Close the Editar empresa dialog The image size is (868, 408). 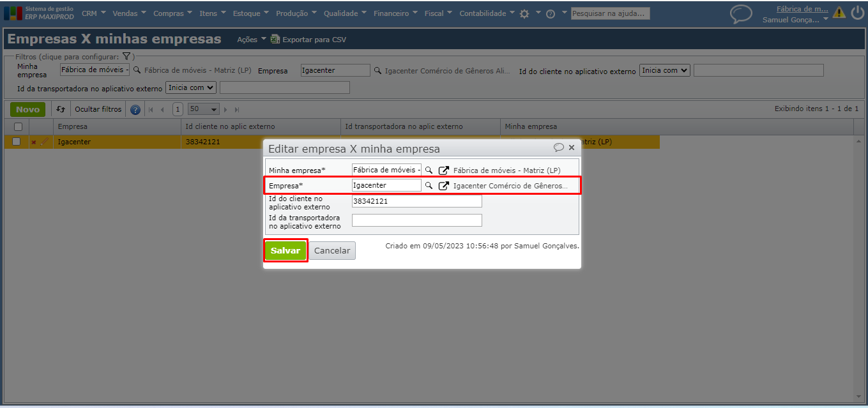click(x=572, y=147)
